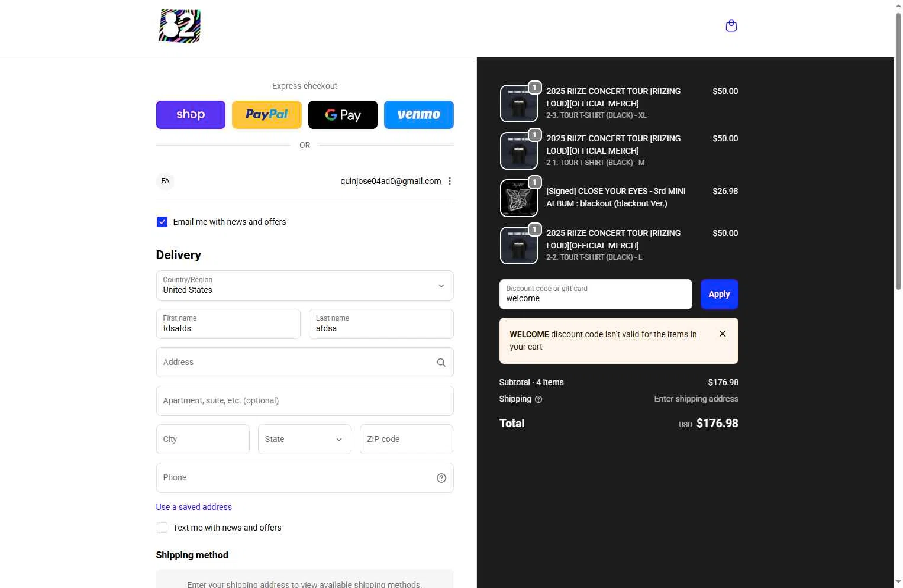The image size is (903, 588).
Task: Click the 82 store logo
Action: coord(179,26)
